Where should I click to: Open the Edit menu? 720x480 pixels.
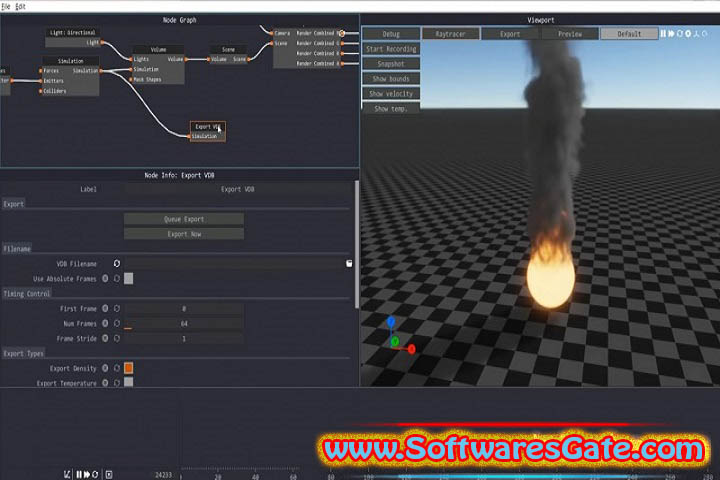tap(21, 6)
